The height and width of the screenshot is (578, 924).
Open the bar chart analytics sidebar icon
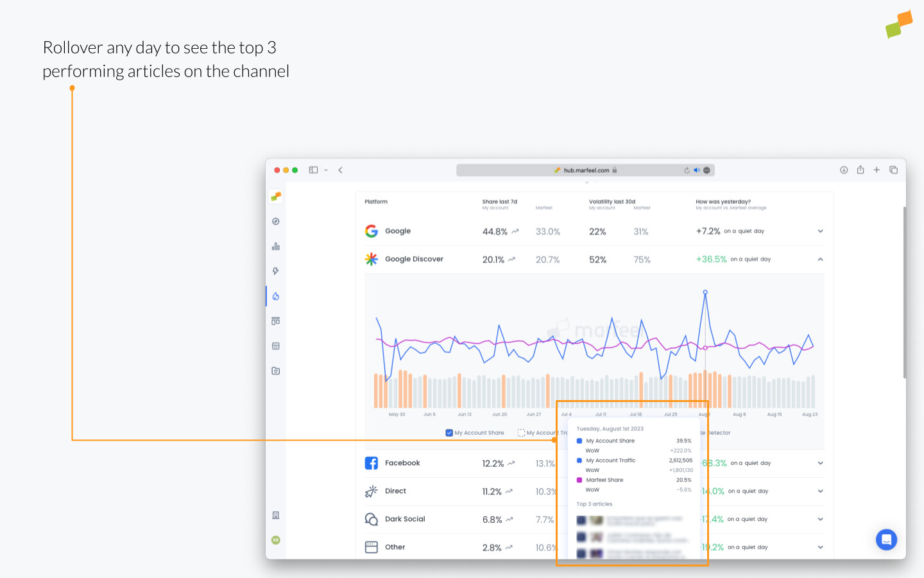click(x=275, y=246)
